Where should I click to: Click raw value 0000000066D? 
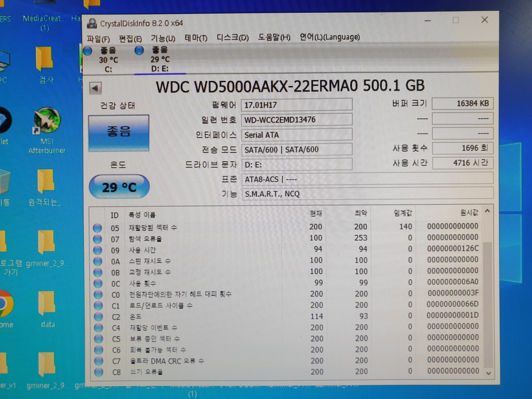453,304
